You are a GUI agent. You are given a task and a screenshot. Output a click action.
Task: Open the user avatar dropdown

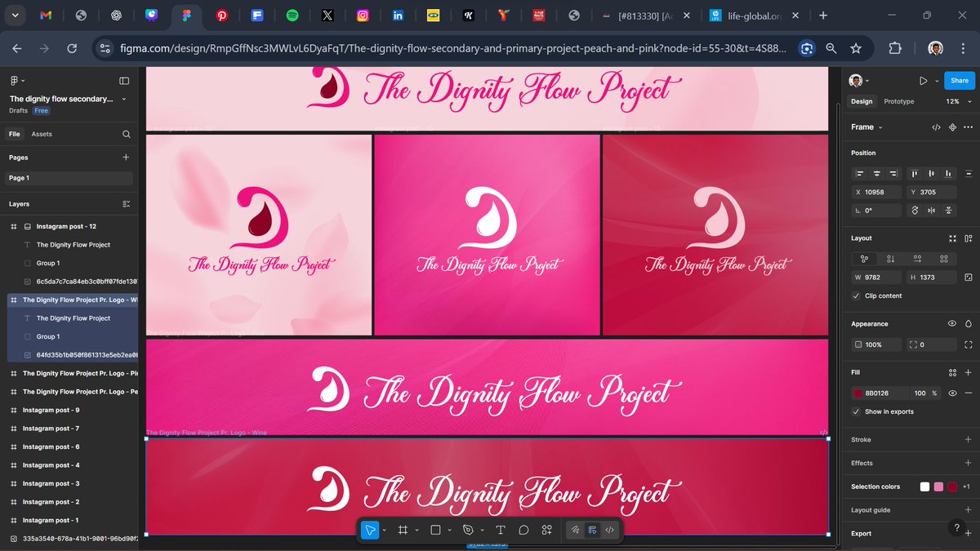point(858,81)
